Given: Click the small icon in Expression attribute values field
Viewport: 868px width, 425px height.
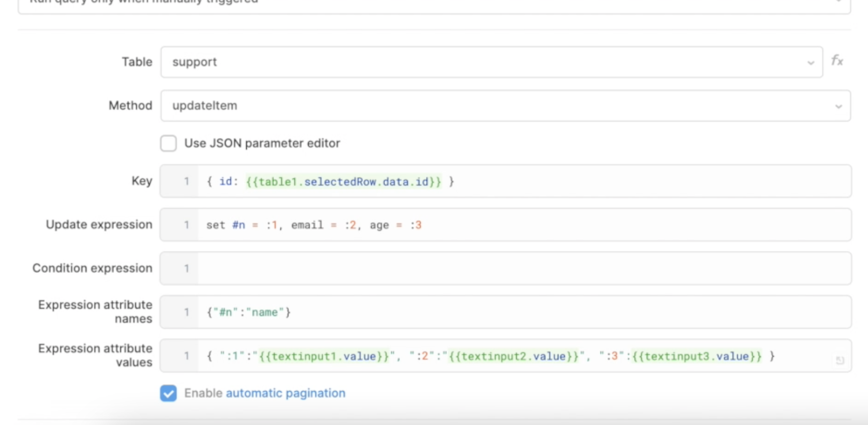Looking at the screenshot, I should click(840, 360).
